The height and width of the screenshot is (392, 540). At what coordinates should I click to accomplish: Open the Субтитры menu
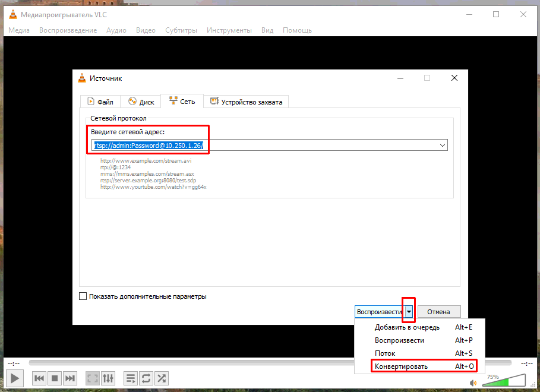click(x=181, y=30)
